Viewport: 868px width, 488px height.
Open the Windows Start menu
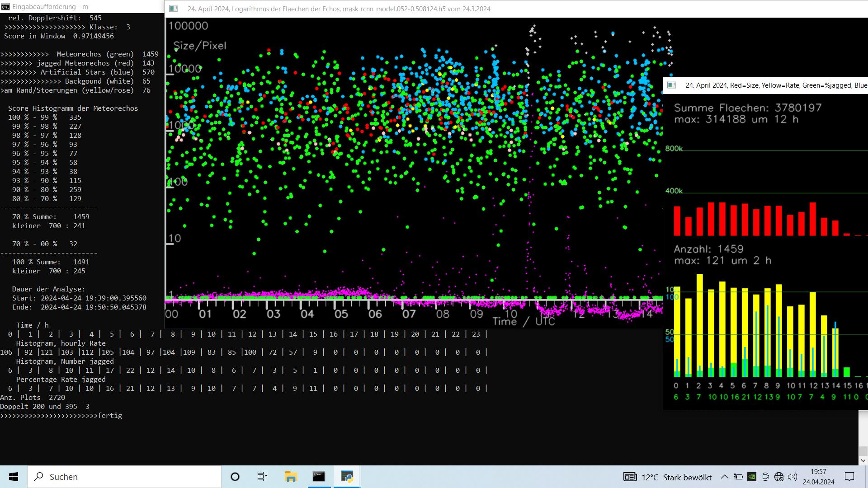click(x=14, y=477)
